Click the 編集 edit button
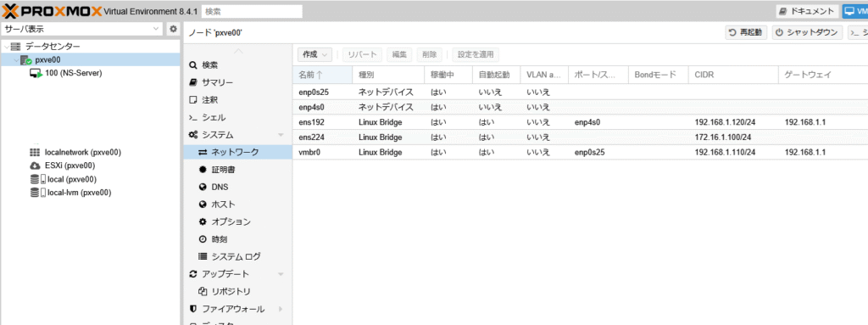Image resolution: width=868 pixels, height=325 pixels. (x=399, y=54)
